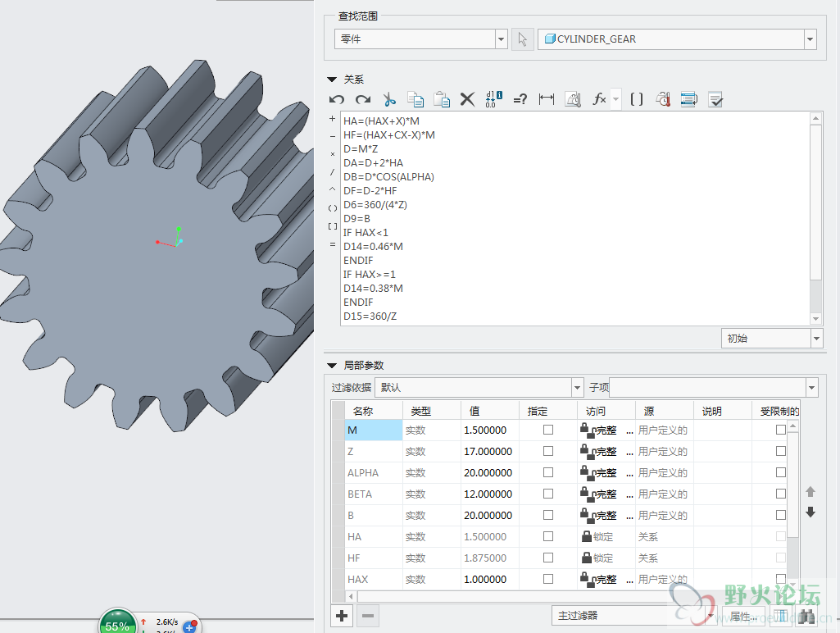Screen dimensions: 840x633
Task: Click the unit-sensitive thermometer icon
Action: (x=663, y=99)
